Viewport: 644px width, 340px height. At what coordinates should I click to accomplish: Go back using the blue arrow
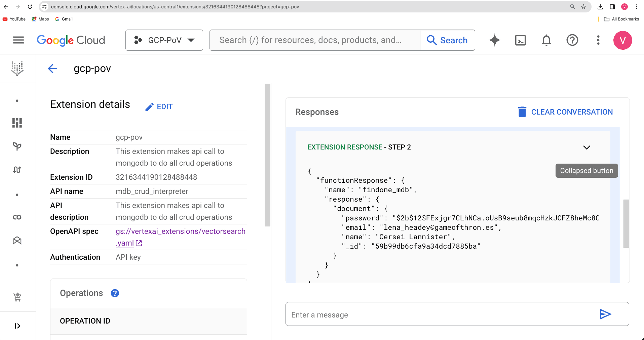(52, 69)
